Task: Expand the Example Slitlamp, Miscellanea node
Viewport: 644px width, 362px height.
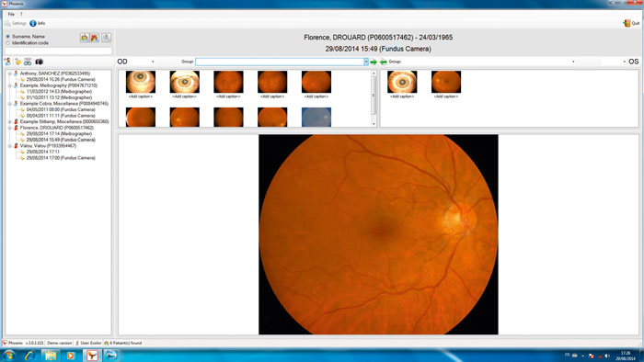Action: tap(10, 122)
